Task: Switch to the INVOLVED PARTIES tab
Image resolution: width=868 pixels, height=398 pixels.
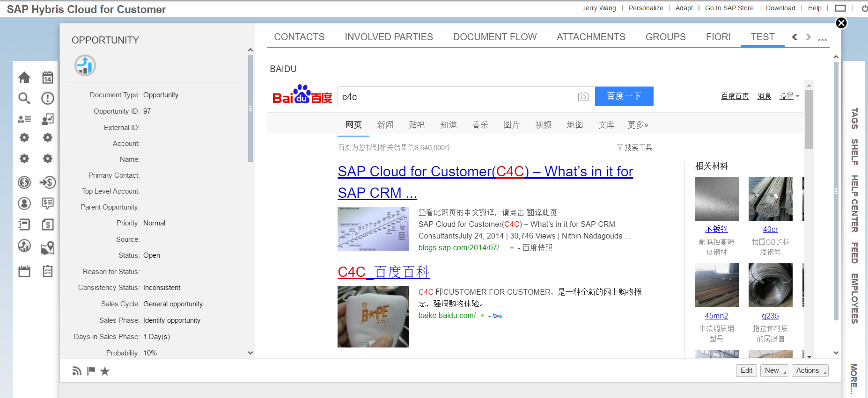Action: pyautogui.click(x=389, y=37)
